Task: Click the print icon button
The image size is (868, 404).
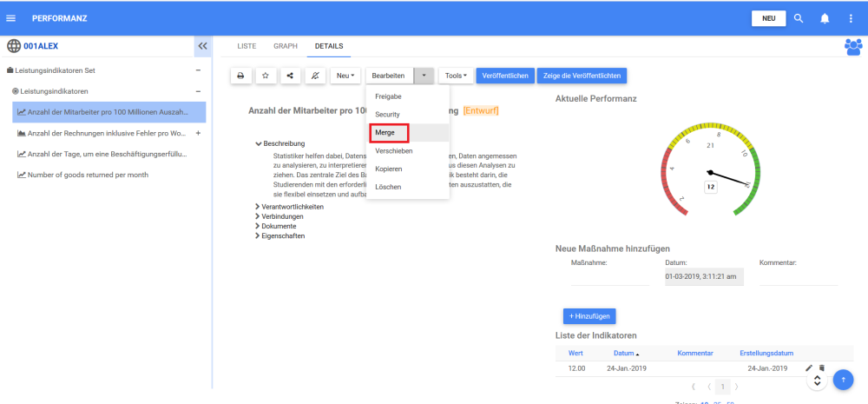Action: tap(240, 76)
